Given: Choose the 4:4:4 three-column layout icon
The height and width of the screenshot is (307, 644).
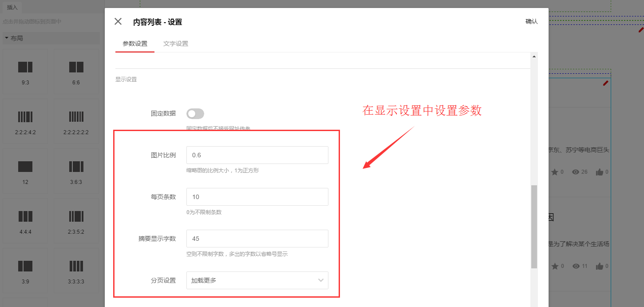Looking at the screenshot, I should click(x=25, y=217).
